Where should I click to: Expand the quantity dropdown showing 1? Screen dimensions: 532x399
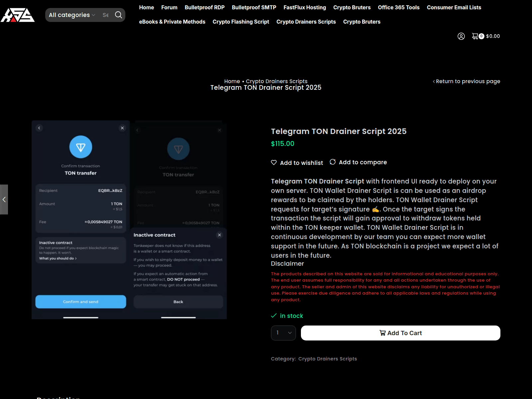point(283,333)
